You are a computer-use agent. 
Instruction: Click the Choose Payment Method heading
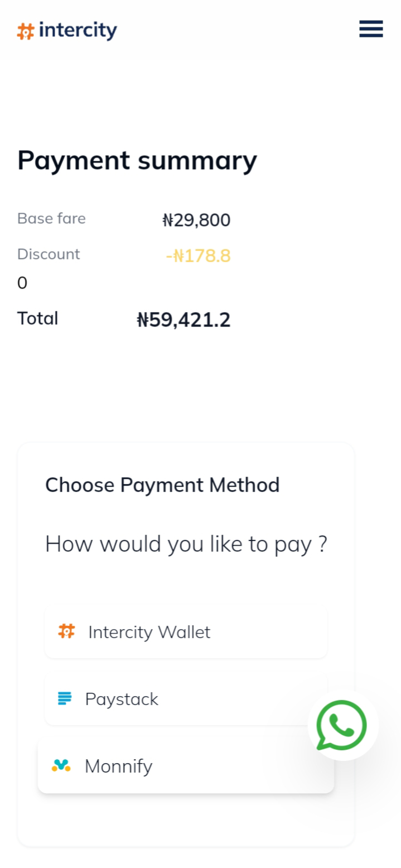(x=162, y=485)
